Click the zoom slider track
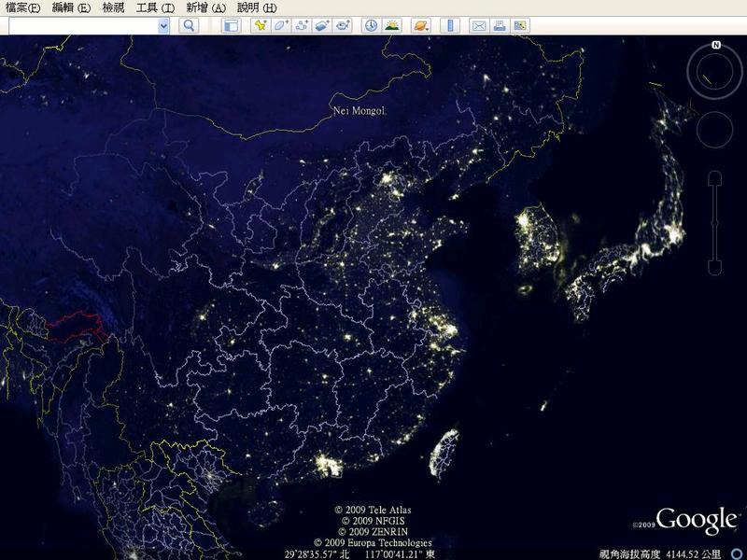The width and height of the screenshot is (747, 560). 714,223
